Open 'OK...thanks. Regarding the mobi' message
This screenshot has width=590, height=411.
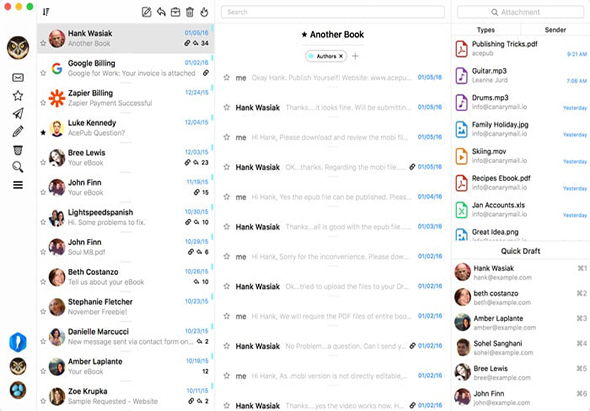(333, 167)
